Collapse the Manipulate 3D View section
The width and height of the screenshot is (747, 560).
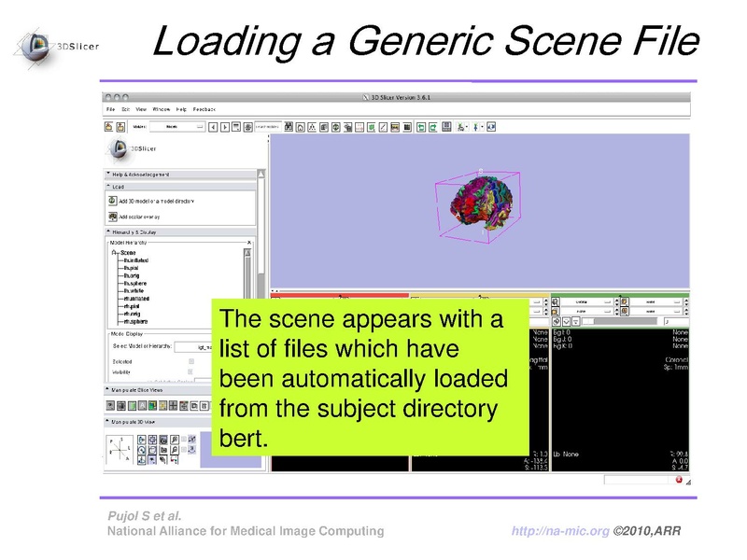tap(160, 422)
